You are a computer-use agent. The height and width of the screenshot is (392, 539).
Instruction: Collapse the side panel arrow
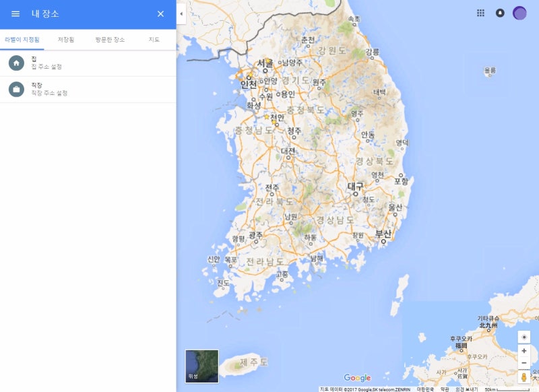pyautogui.click(x=181, y=14)
